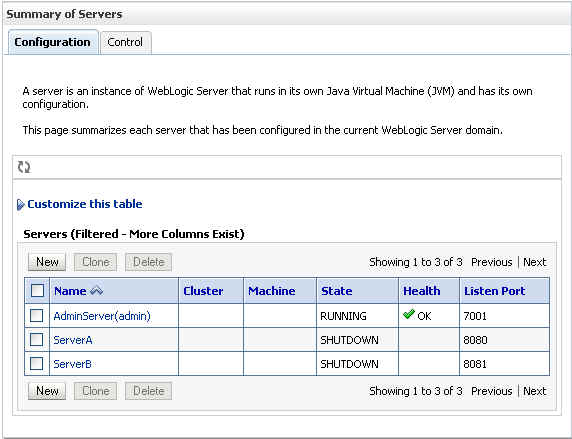Click Previous below the table
572x439 pixels.
tap(492, 391)
